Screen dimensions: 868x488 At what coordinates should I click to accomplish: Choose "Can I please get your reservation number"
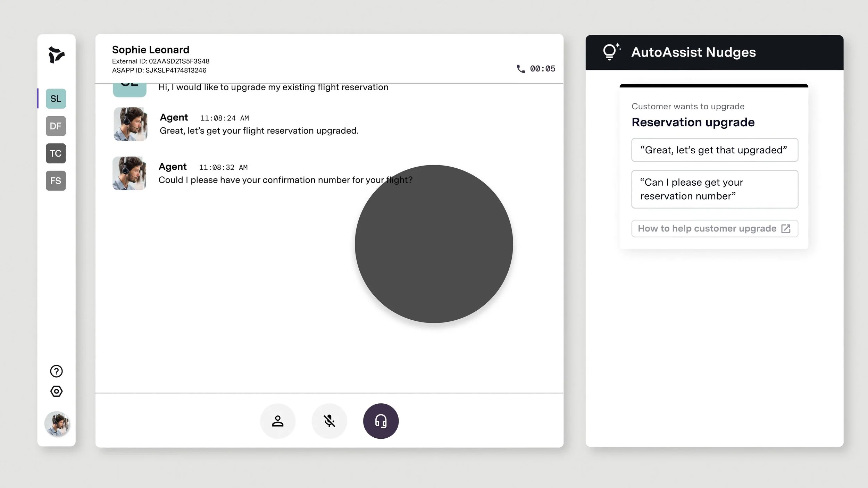coord(714,189)
